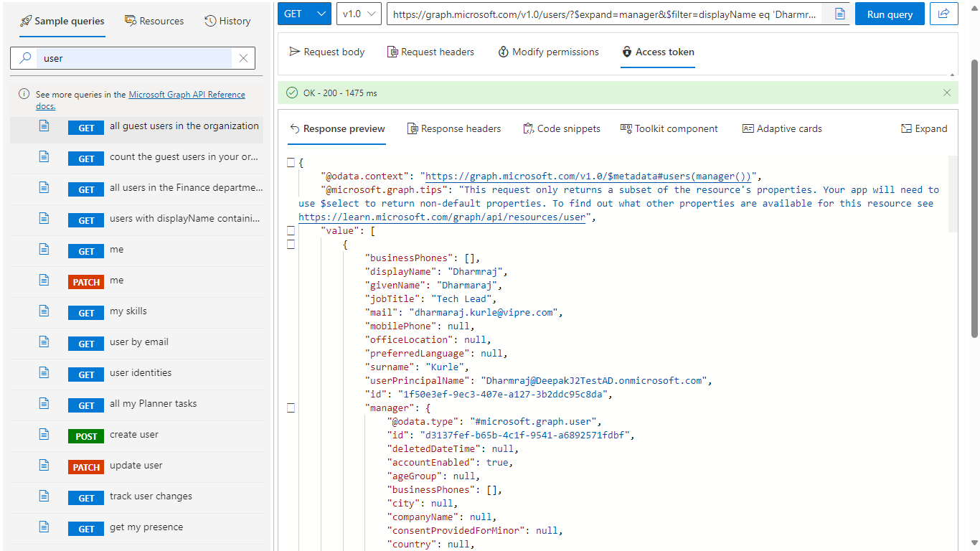Collapse the root JSON object toggle

point(291,163)
